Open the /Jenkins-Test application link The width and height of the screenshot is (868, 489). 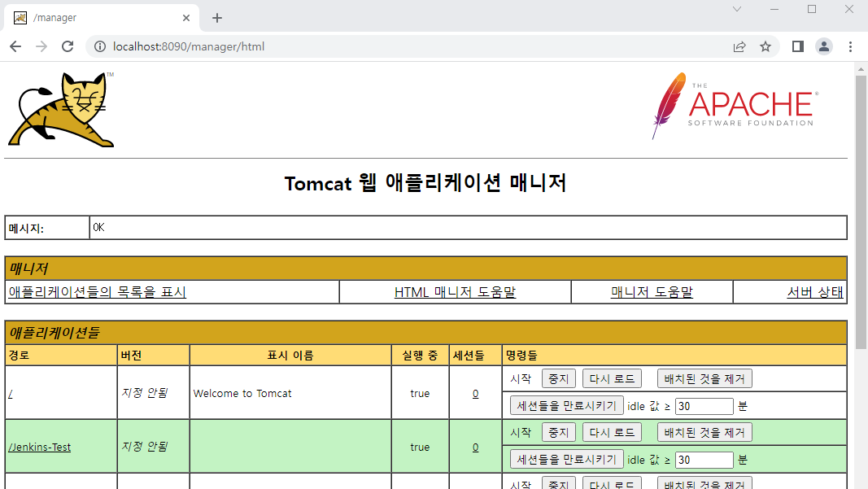point(39,447)
